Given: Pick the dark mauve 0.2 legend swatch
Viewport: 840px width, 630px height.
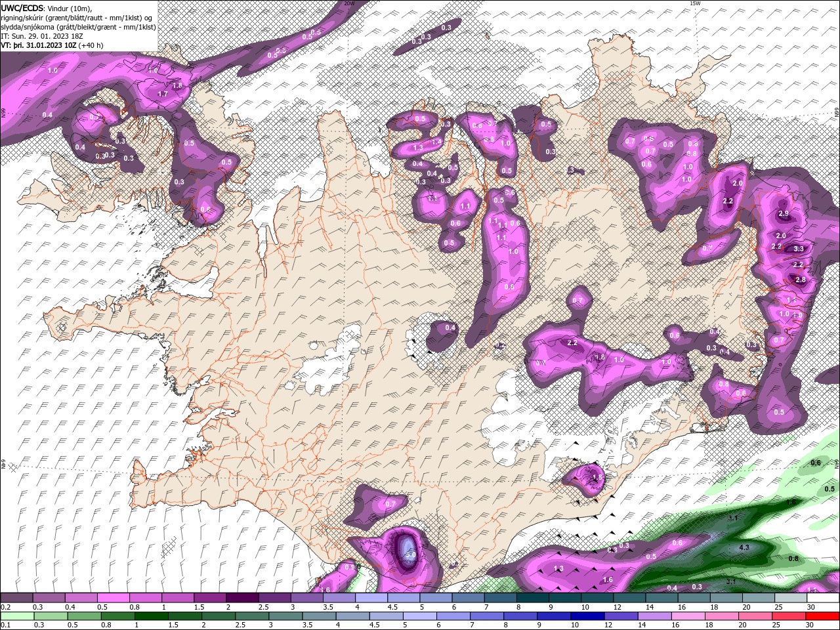Looking at the screenshot, I should [x=16, y=598].
